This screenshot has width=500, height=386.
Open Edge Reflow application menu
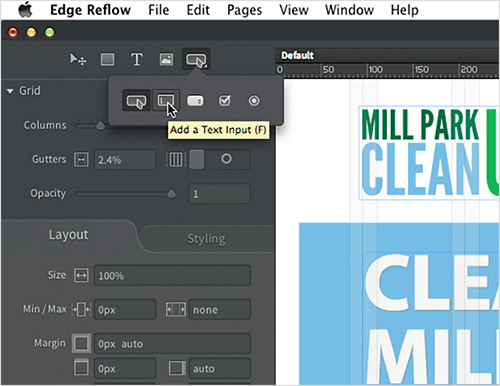(x=90, y=10)
